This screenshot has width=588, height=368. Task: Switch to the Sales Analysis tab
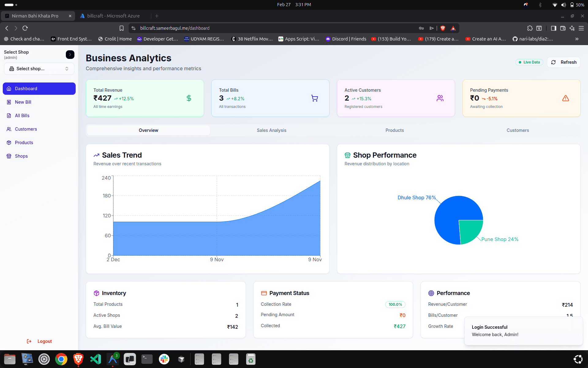click(x=271, y=130)
